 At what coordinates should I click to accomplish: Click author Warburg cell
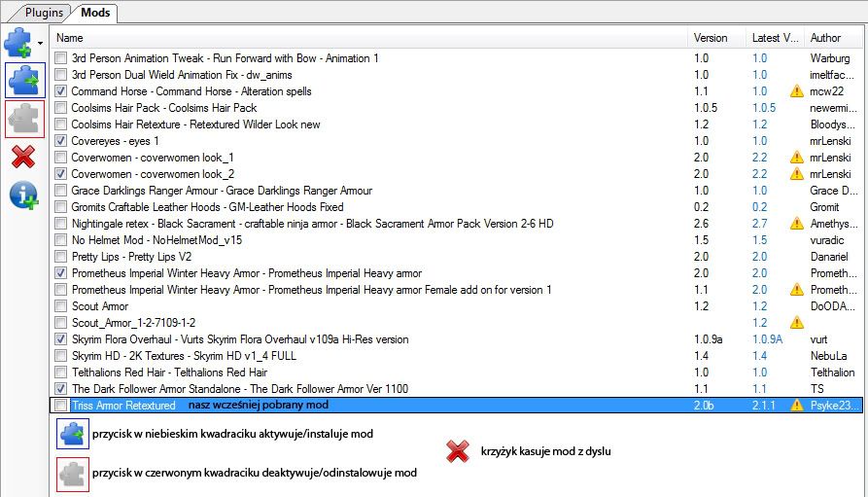(x=830, y=58)
